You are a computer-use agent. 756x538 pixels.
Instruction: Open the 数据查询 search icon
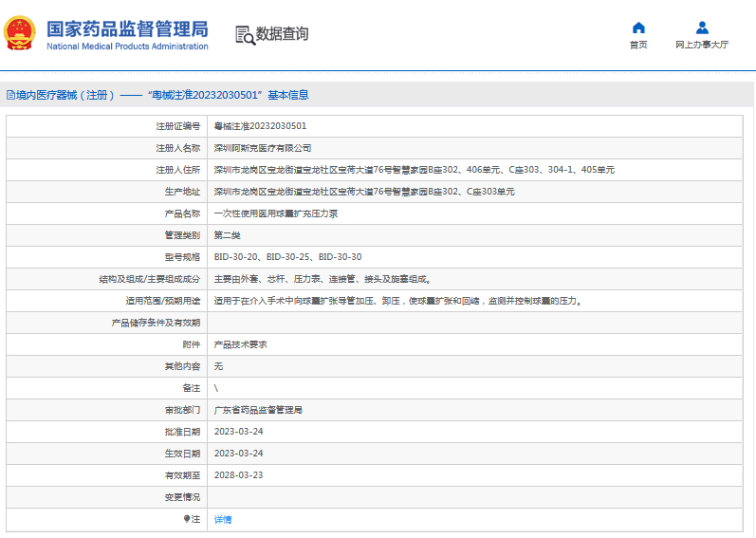coord(245,35)
